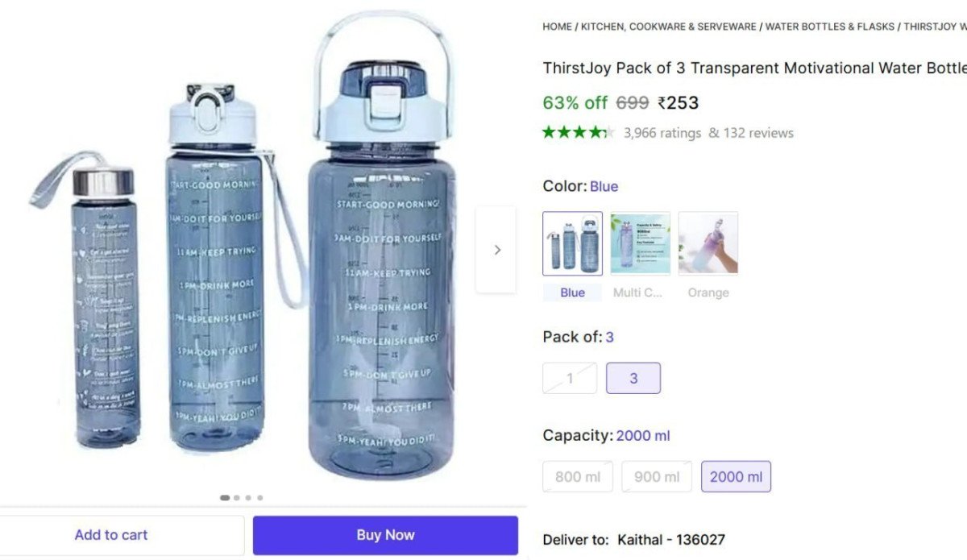The width and height of the screenshot is (967, 560).
Task: Select the Multi Color variant thumbnail
Action: pyautogui.click(x=640, y=243)
